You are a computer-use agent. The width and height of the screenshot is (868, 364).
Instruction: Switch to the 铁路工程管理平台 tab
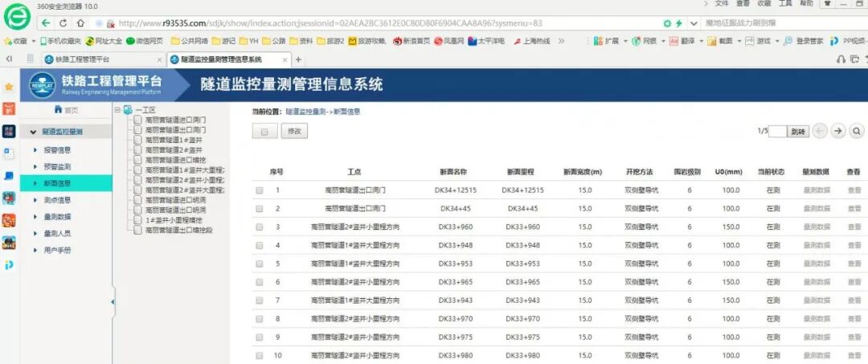(103, 59)
